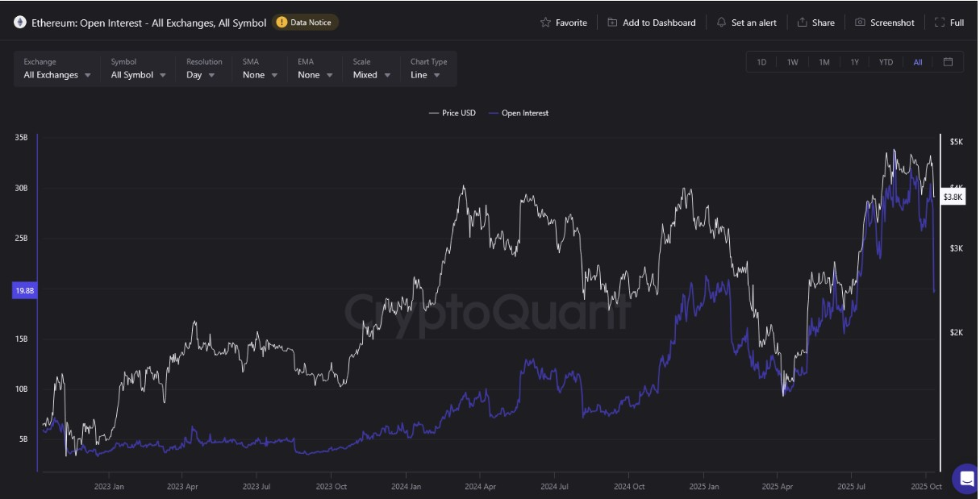Click the Data Notice badge
980x499 pixels.
(x=305, y=23)
